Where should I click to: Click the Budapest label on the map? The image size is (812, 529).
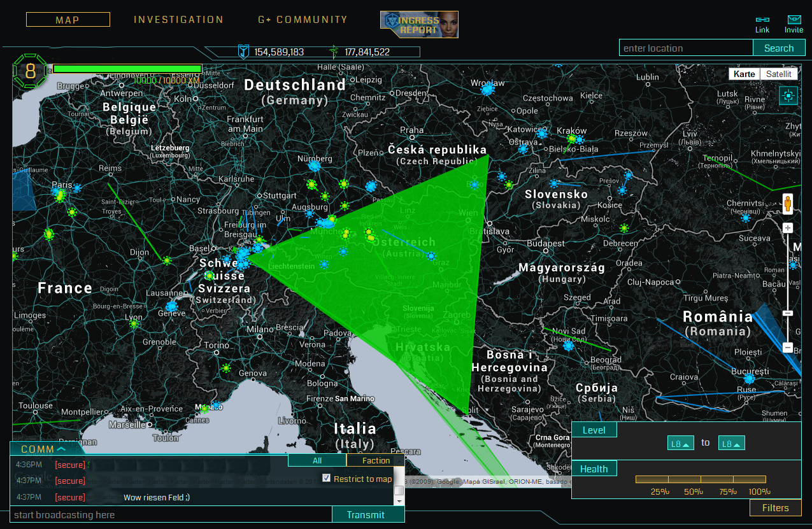(546, 243)
